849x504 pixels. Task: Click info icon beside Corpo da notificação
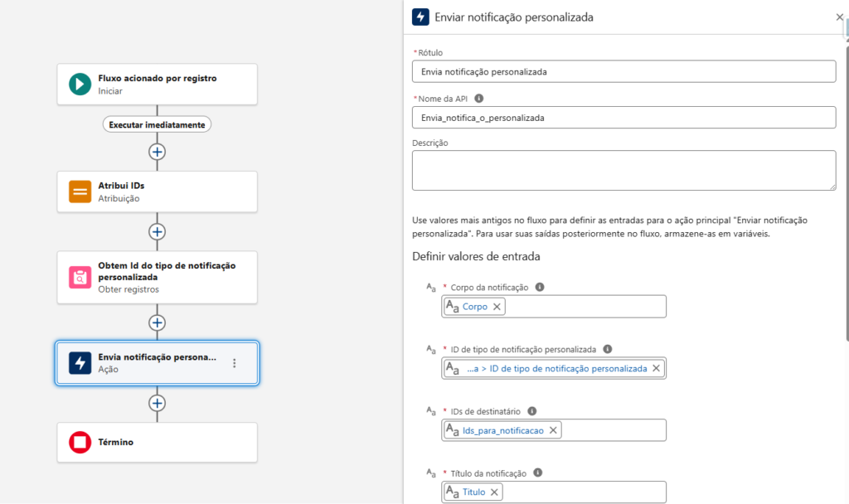coord(540,287)
